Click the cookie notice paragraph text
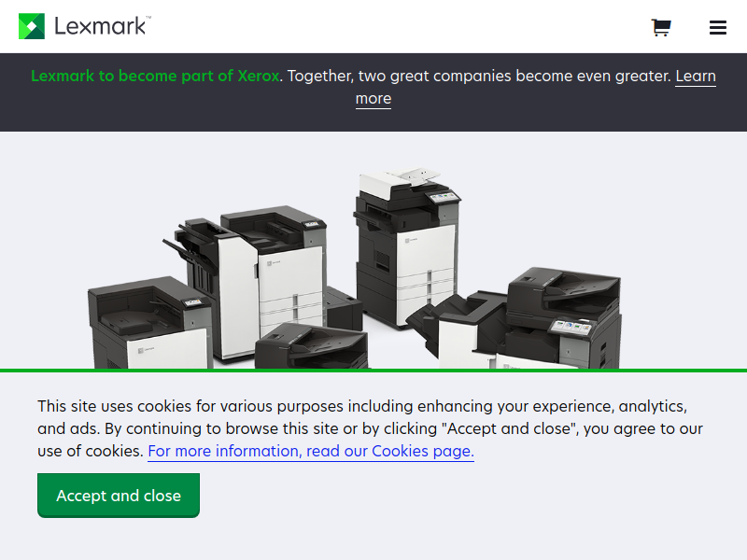The height and width of the screenshot is (560, 747). tap(370, 428)
